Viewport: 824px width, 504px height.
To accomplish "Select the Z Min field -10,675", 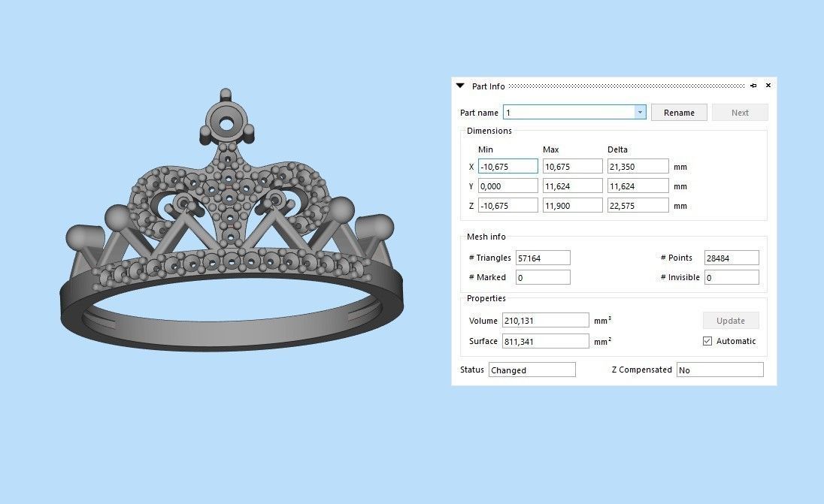I will tap(507, 205).
